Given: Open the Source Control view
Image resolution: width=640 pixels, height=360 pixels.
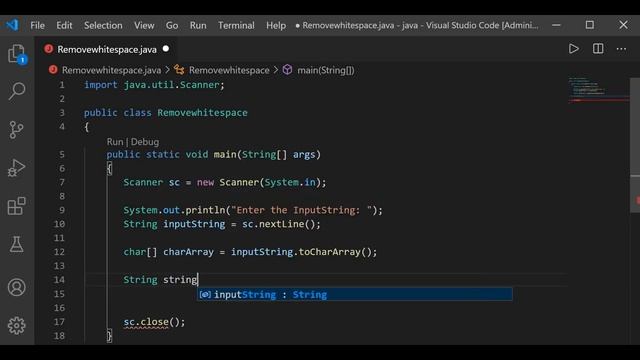Looking at the screenshot, I should pos(17,130).
